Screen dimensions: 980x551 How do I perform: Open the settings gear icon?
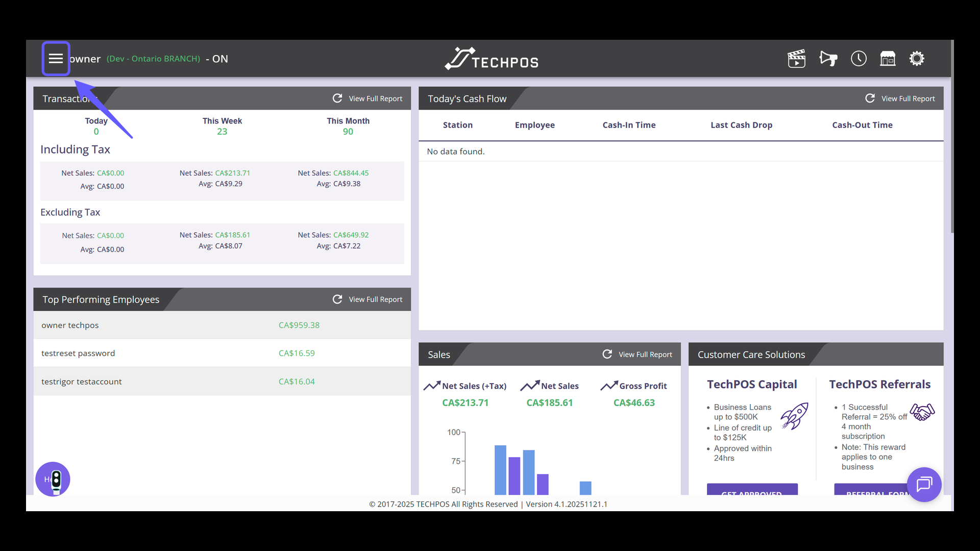coord(917,59)
